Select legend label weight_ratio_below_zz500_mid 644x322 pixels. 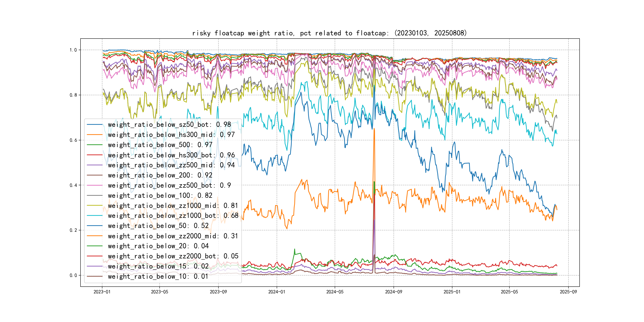coord(171,165)
